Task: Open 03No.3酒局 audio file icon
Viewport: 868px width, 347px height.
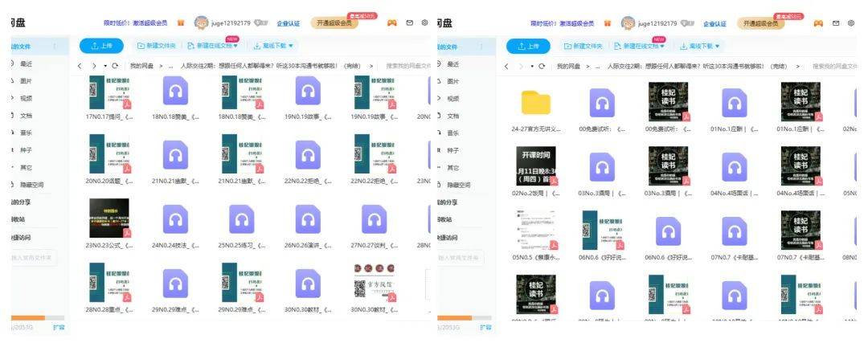Action: tap(602, 167)
